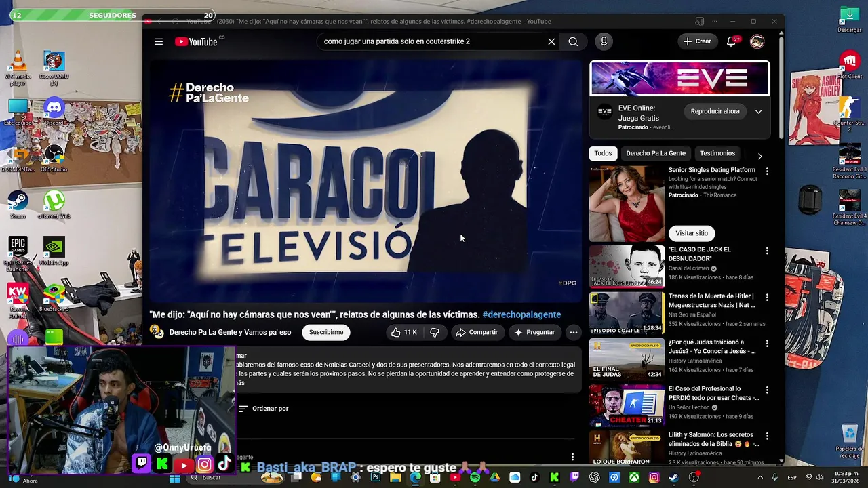Open El Caso de Jack thumbnail

click(627, 267)
